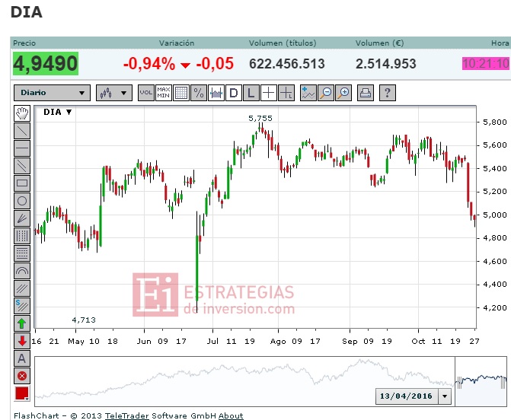Select the horizontal dotted lines tool
This screenshot has width=511, height=420.
22,253
